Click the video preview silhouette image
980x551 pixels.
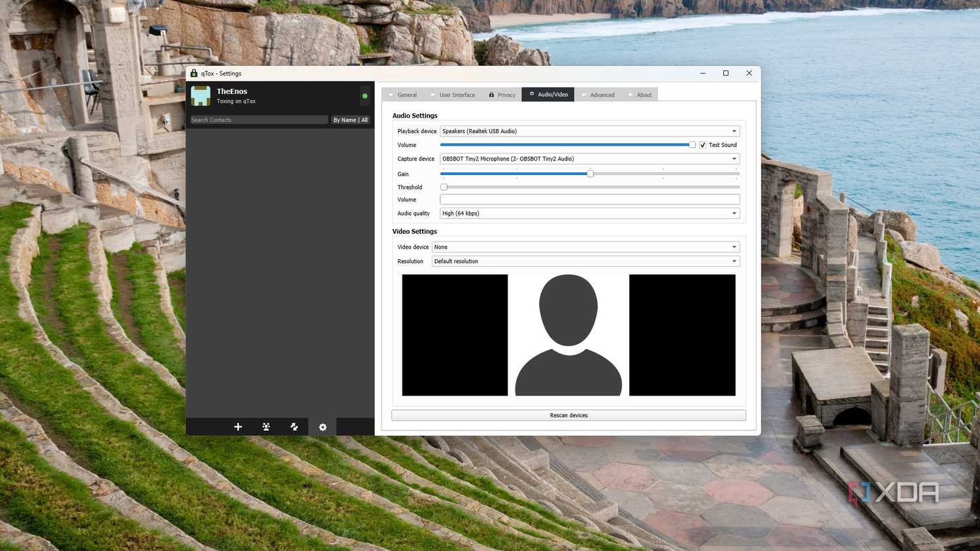click(x=568, y=335)
